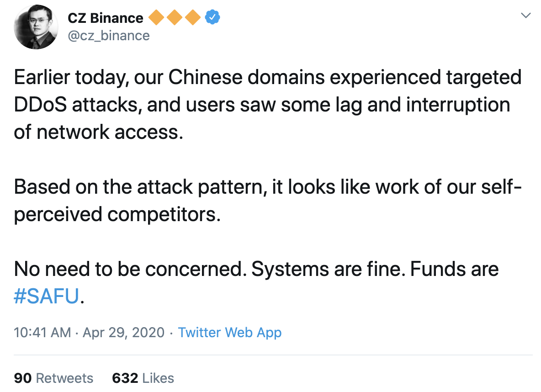Click the 'Based on the attack pattern' paragraph
The width and height of the screenshot is (541, 392).
coord(268,201)
